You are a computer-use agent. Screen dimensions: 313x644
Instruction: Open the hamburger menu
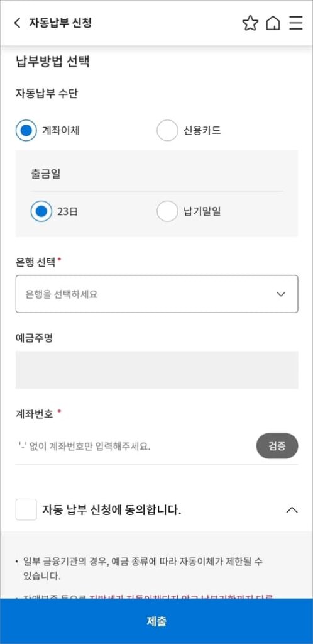click(295, 23)
